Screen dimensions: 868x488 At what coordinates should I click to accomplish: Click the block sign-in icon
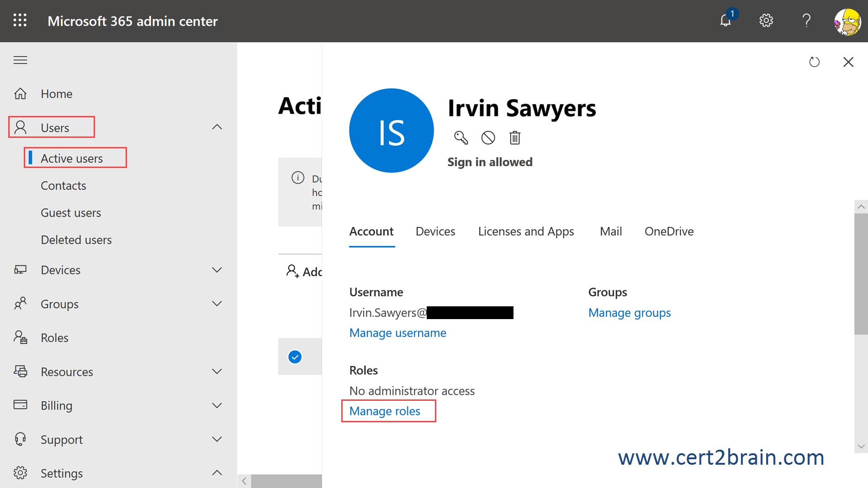coord(488,137)
